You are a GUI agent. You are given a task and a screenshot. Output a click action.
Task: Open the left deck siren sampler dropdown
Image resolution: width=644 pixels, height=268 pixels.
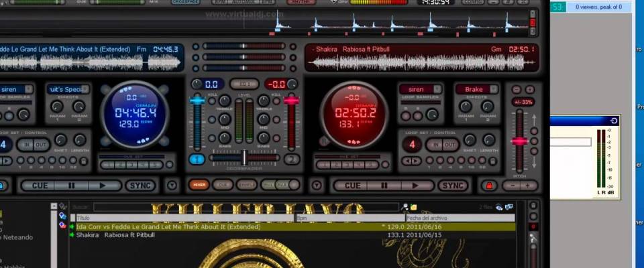pyautogui.click(x=29, y=89)
